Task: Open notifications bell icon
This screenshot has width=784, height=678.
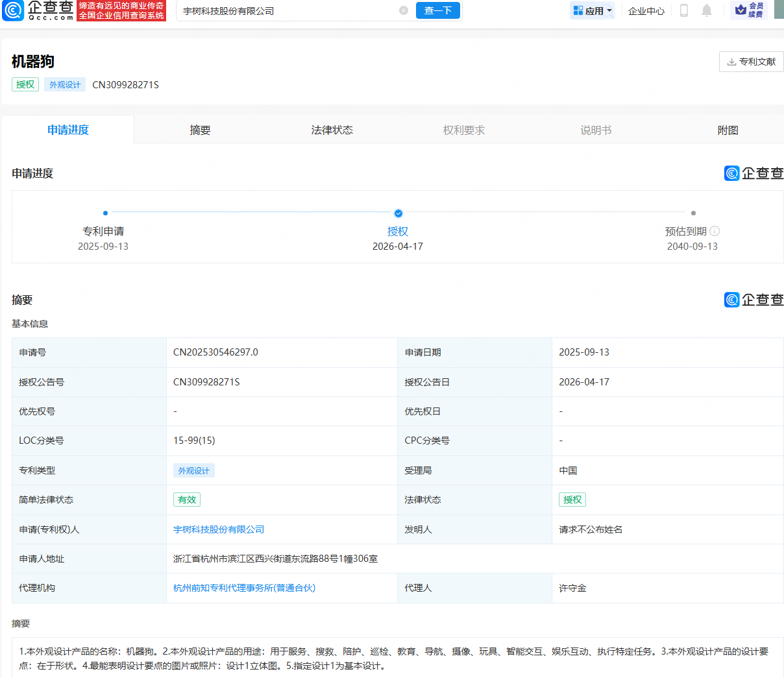Action: click(707, 10)
